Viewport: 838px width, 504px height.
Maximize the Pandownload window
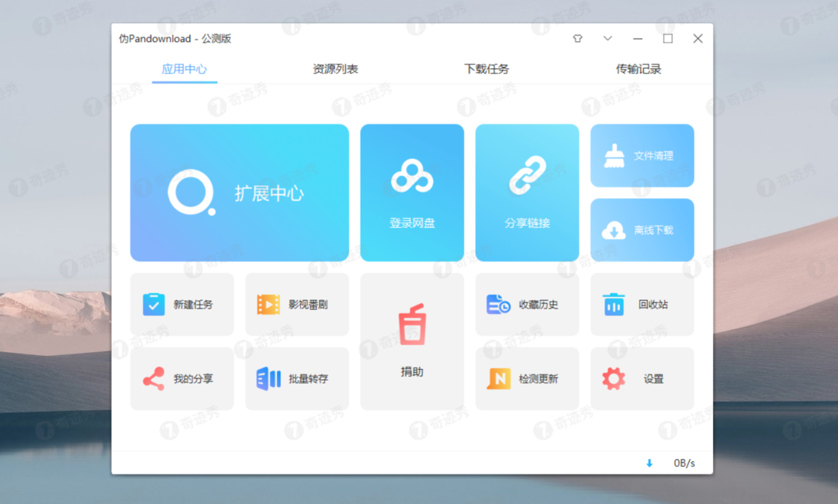pos(668,39)
